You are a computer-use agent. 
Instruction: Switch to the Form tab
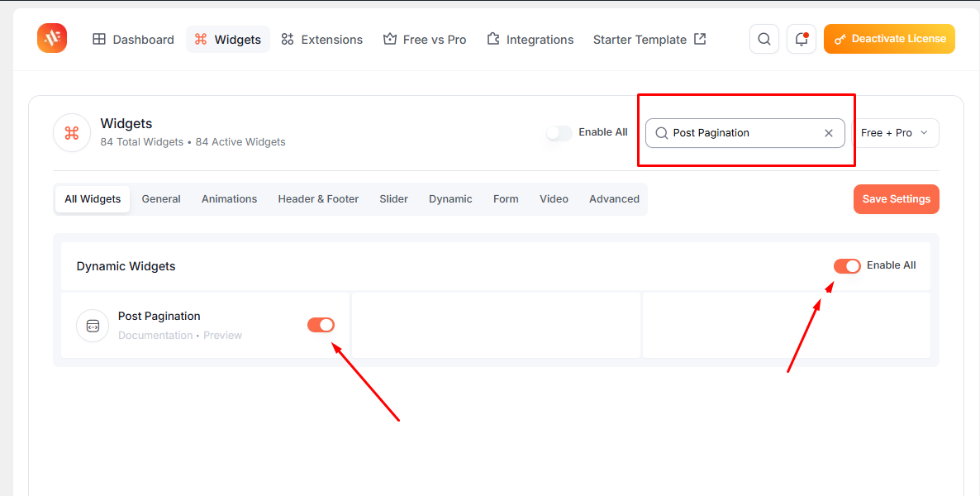[506, 199]
